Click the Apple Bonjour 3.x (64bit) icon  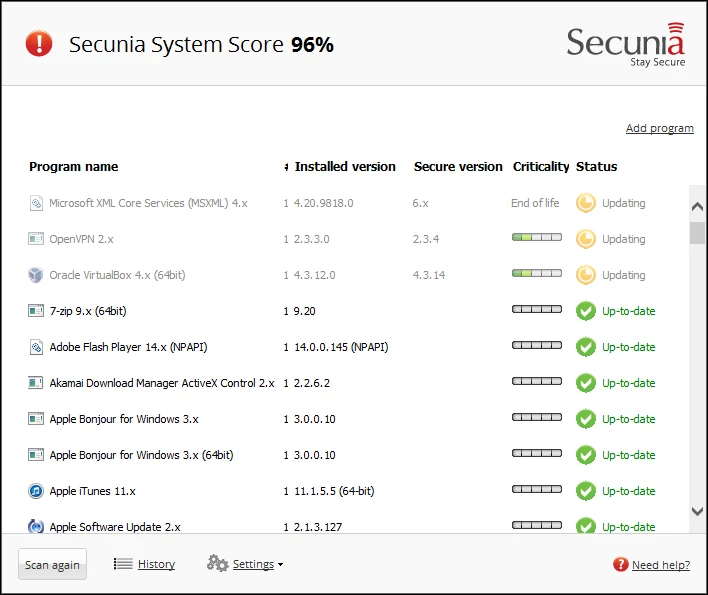36,455
